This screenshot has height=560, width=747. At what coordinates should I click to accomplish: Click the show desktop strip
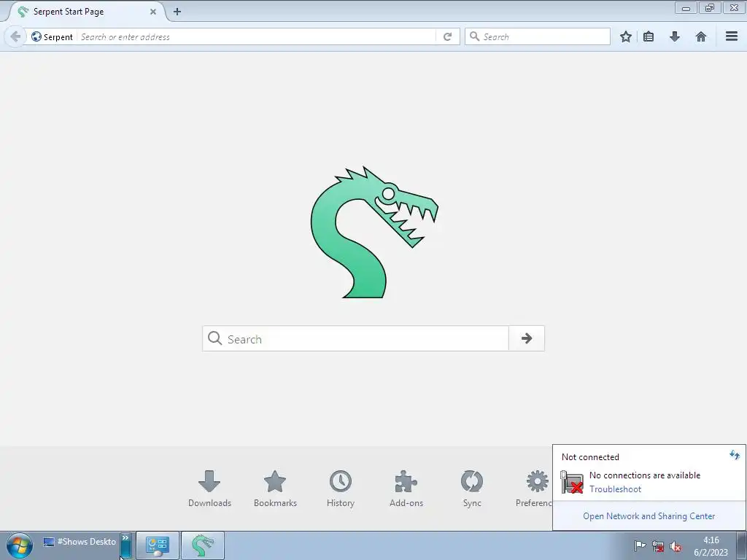(x=742, y=545)
